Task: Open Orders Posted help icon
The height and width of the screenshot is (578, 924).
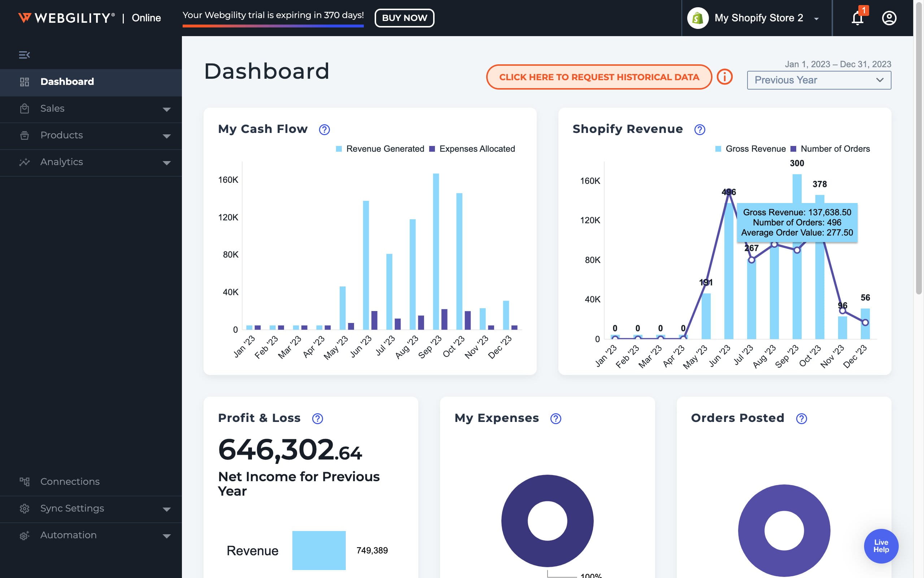Action: tap(801, 419)
